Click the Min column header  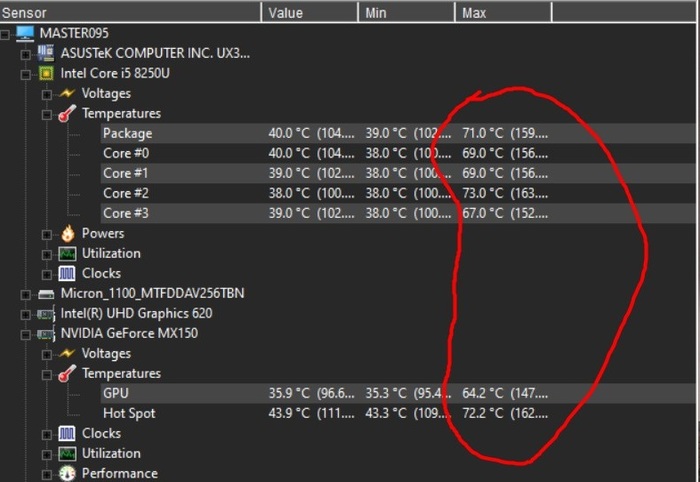(406, 12)
